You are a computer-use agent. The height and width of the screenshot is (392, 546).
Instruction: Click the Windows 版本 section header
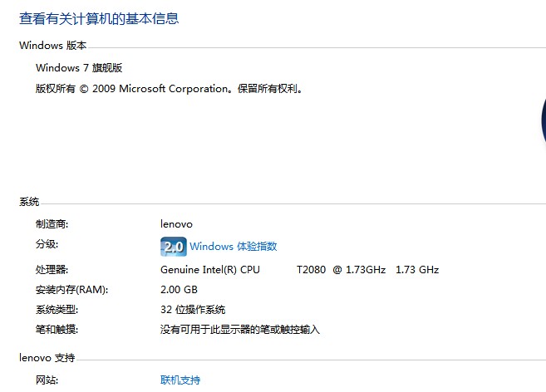(x=52, y=46)
